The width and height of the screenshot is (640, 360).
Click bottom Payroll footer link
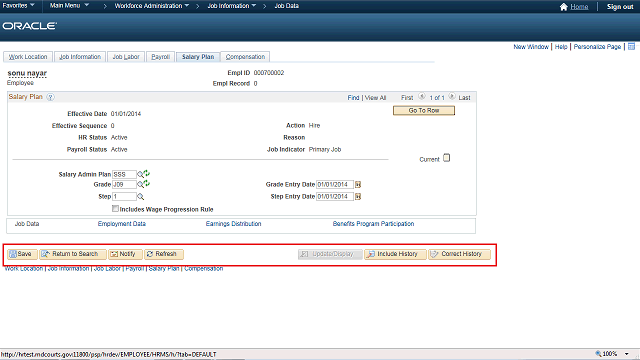pos(134,269)
